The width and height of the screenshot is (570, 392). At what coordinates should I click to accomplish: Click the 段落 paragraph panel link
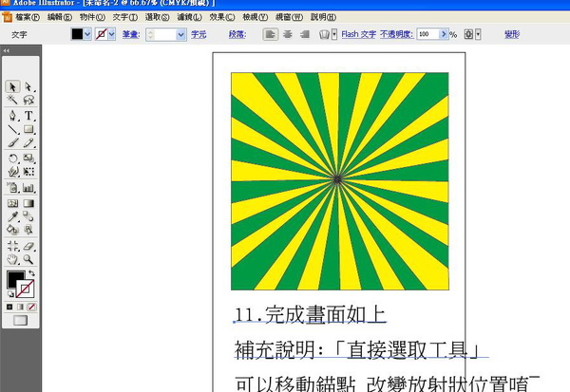pos(237,34)
